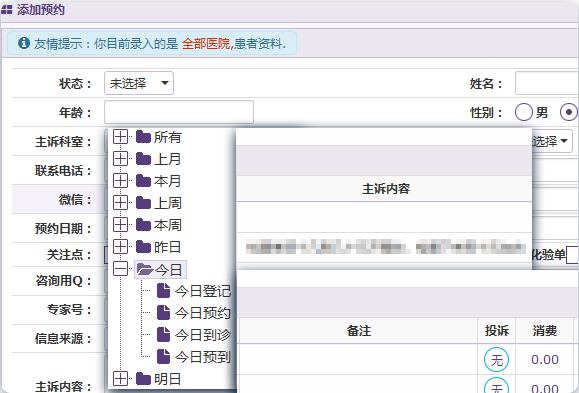
Task: Select the 男 gender radio button
Action: [524, 112]
